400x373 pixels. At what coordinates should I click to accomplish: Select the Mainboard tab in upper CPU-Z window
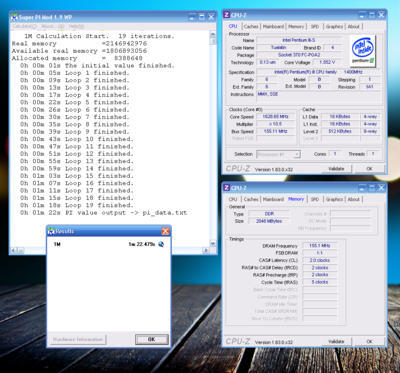273,27
